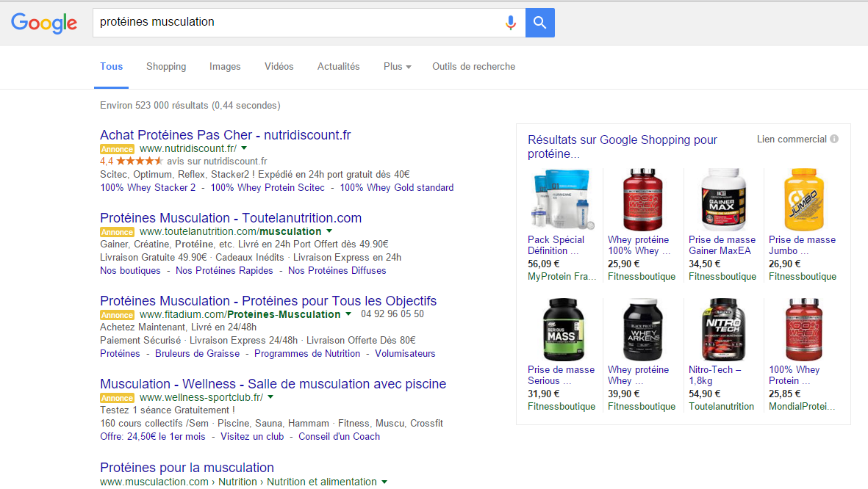Expand dropdown arrow beside www.nutridiscount.fr URL
This screenshot has width=868, height=489.
[x=244, y=148]
